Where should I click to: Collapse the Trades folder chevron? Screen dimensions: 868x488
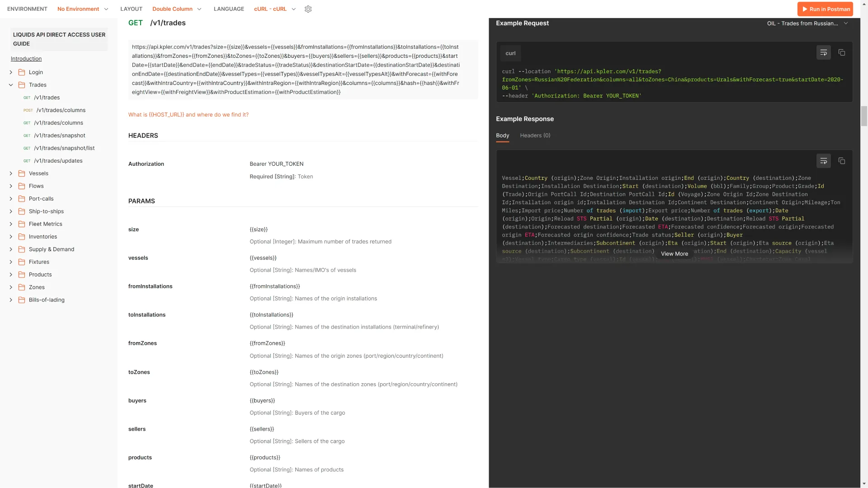tap(11, 85)
